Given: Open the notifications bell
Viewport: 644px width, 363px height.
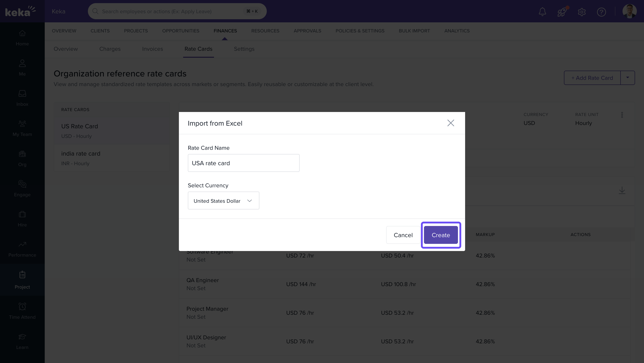Looking at the screenshot, I should (x=542, y=11).
